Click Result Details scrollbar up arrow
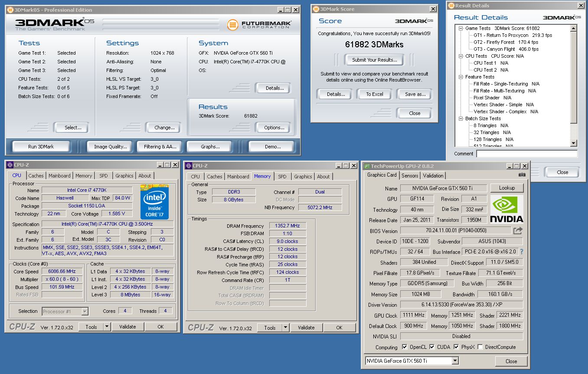 (x=574, y=28)
